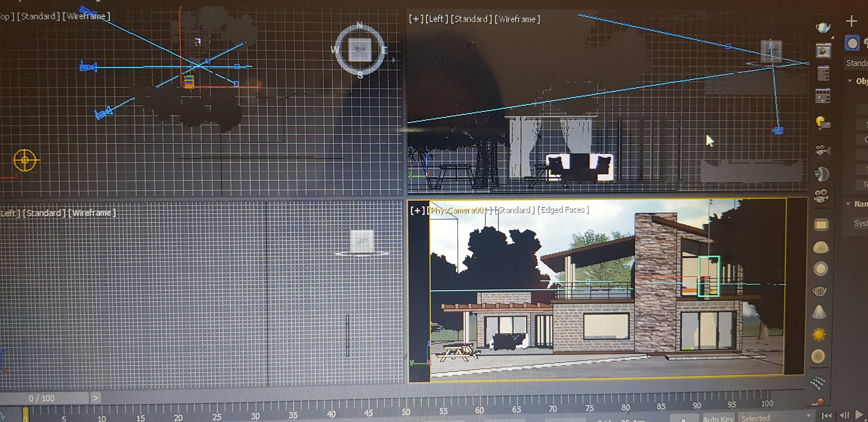This screenshot has height=422, width=868.
Task: Click the Top view ViewCube face
Action: [x=360, y=50]
